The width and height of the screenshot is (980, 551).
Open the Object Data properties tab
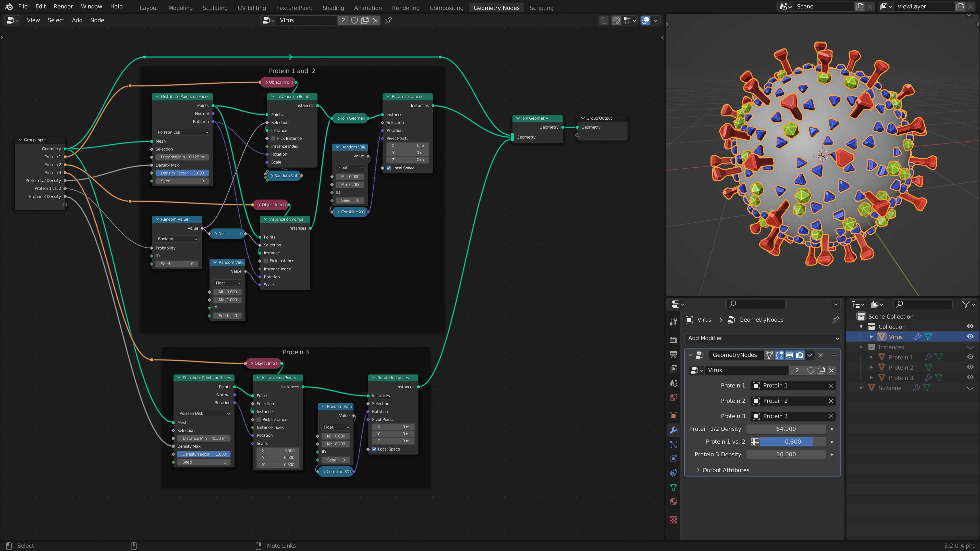coord(673,487)
